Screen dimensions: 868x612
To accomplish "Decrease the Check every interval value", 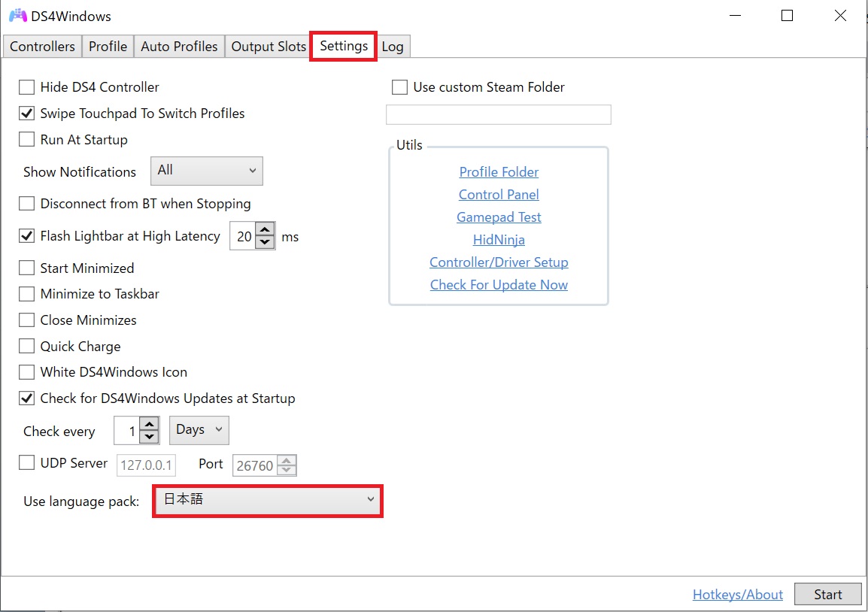I will (x=149, y=438).
